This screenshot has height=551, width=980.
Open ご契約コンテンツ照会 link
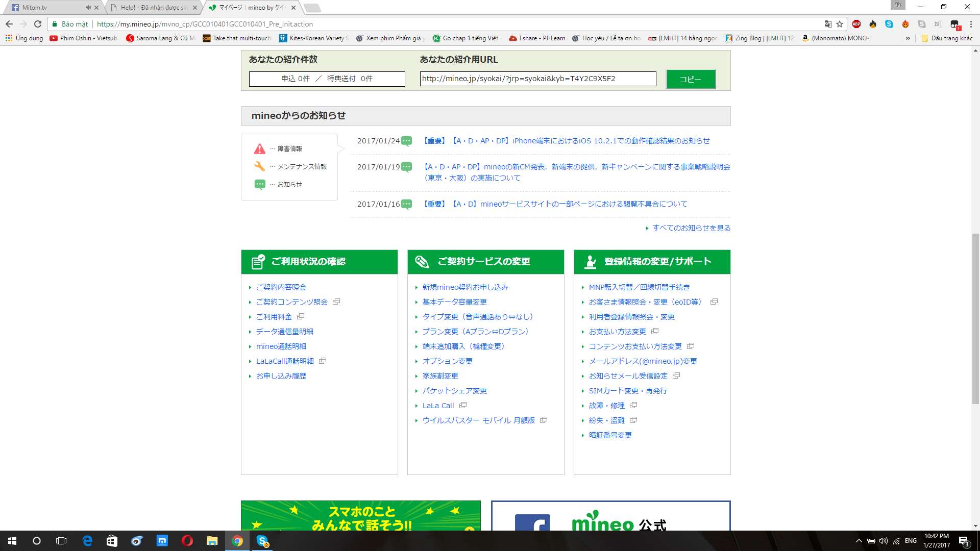[292, 302]
